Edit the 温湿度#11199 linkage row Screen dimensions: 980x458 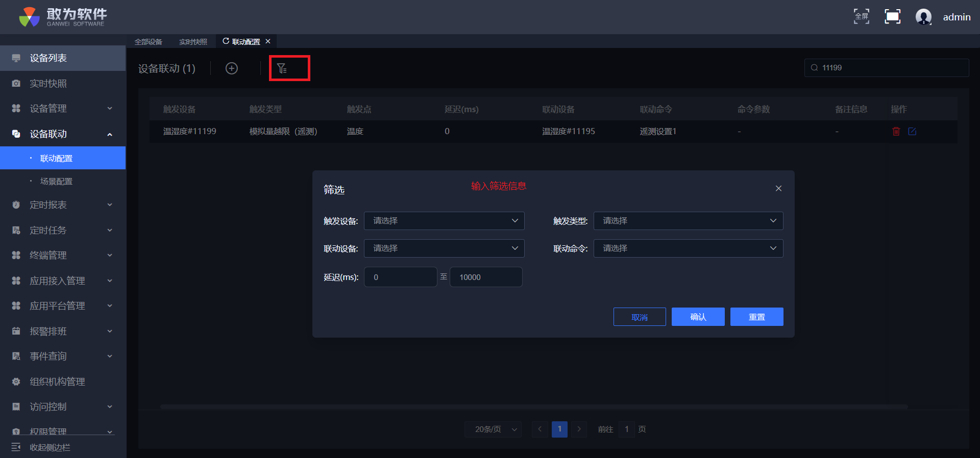click(x=912, y=132)
